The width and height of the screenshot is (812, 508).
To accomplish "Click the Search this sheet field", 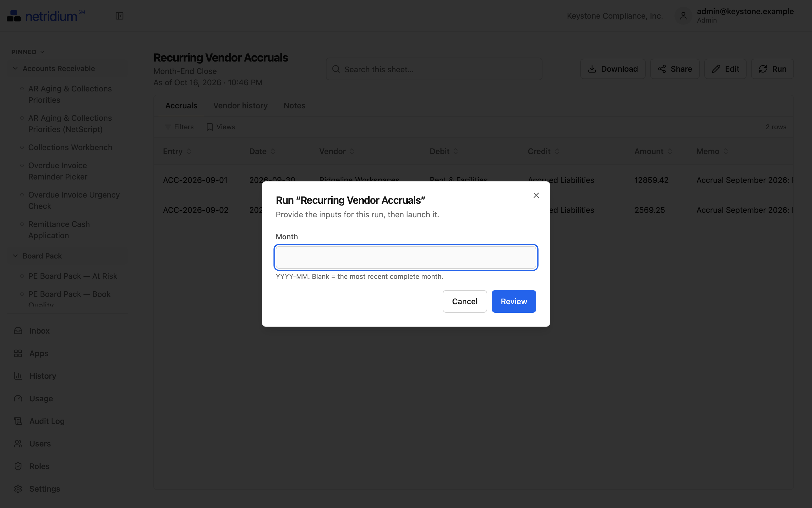I will [x=434, y=69].
